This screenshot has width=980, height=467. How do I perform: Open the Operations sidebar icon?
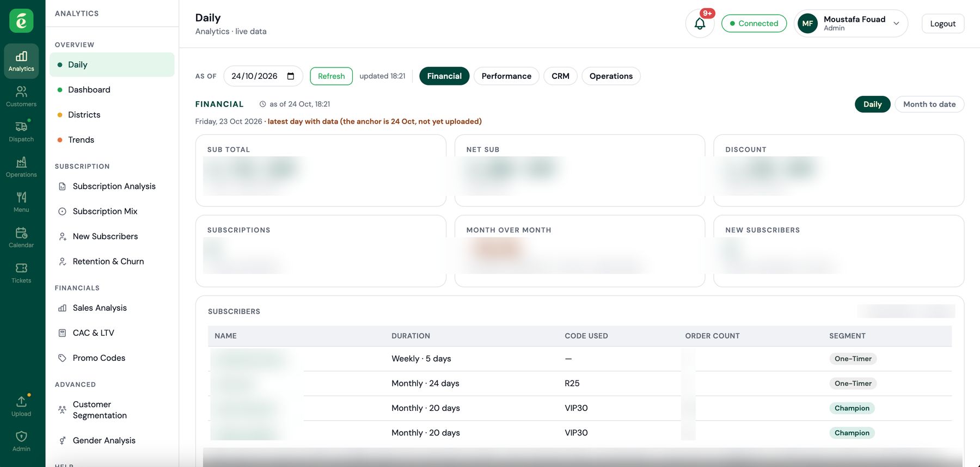[x=21, y=167]
